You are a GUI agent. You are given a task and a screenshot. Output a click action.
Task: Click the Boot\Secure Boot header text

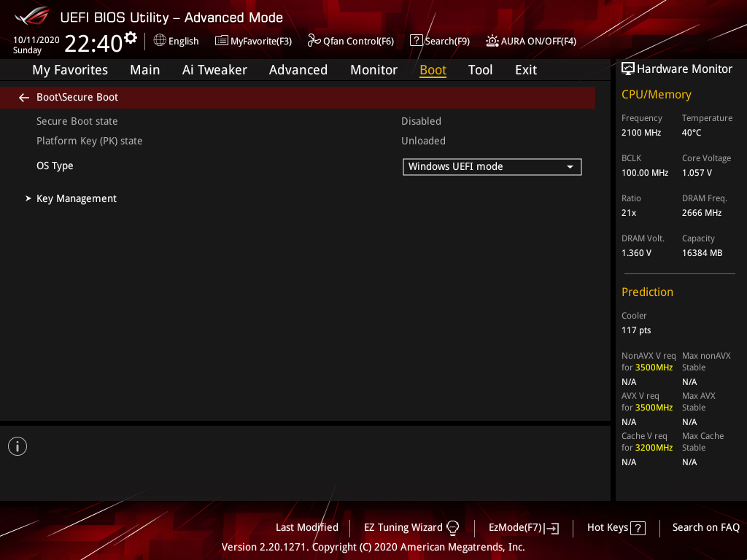pyautogui.click(x=77, y=97)
